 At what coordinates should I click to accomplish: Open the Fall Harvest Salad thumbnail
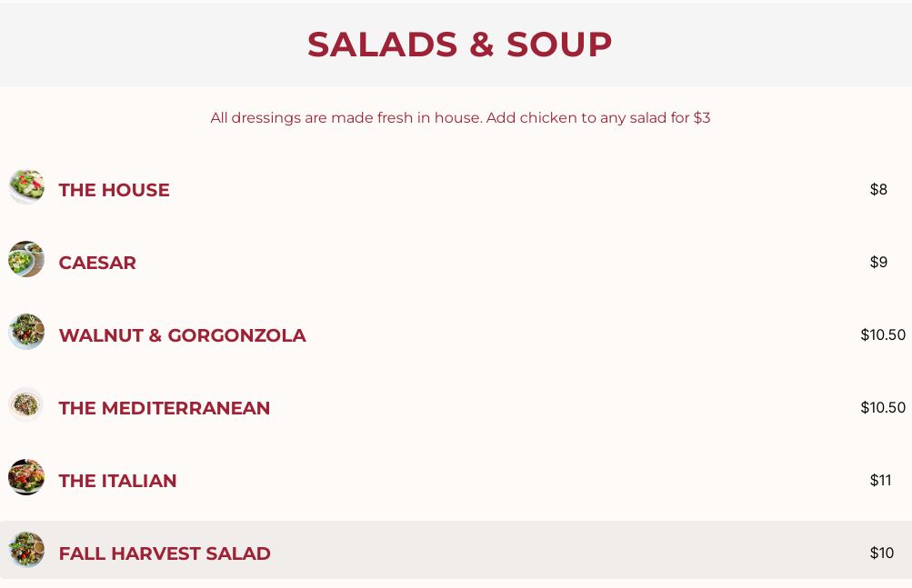(26, 550)
